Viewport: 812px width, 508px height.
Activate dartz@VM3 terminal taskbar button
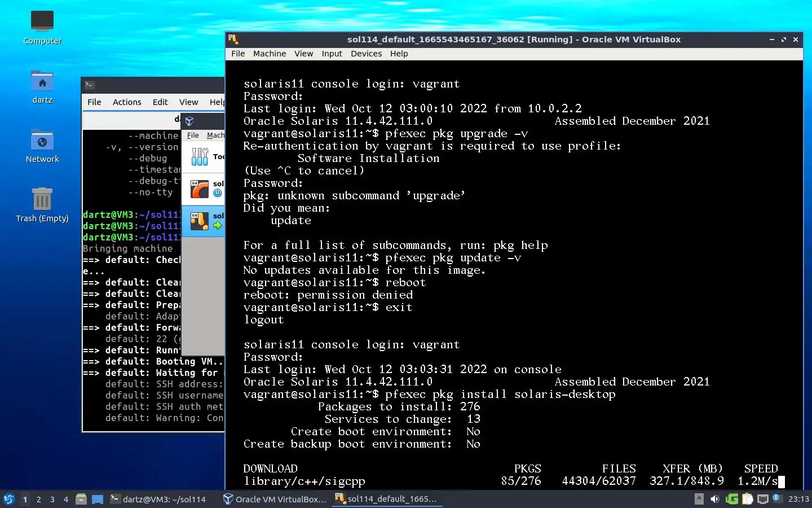tap(159, 499)
